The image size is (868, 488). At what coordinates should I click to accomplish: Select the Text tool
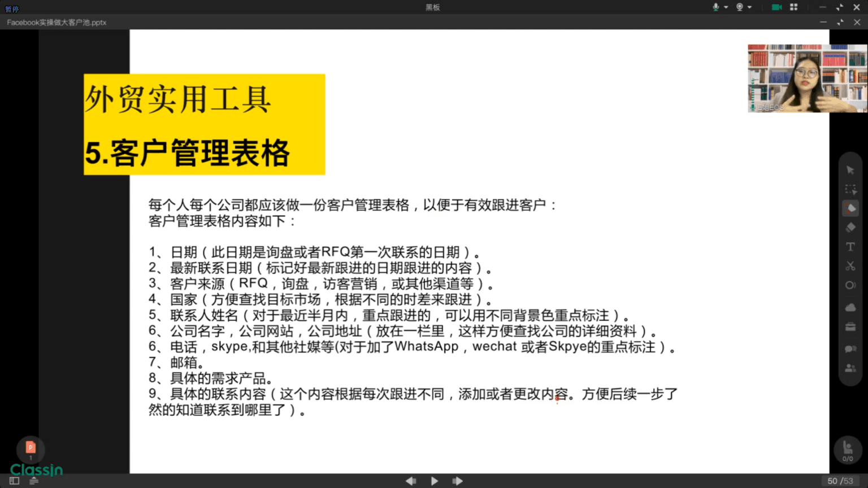pyautogui.click(x=850, y=246)
